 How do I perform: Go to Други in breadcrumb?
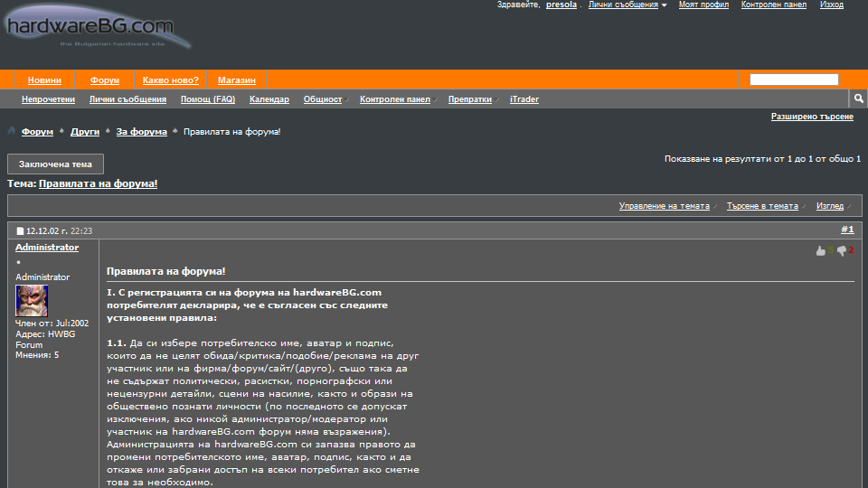pos(85,132)
